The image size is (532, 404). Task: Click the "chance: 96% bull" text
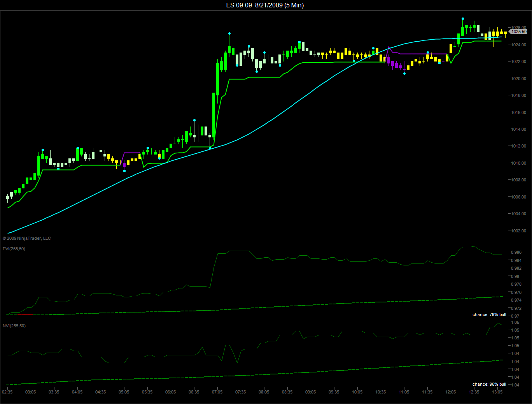(x=489, y=384)
